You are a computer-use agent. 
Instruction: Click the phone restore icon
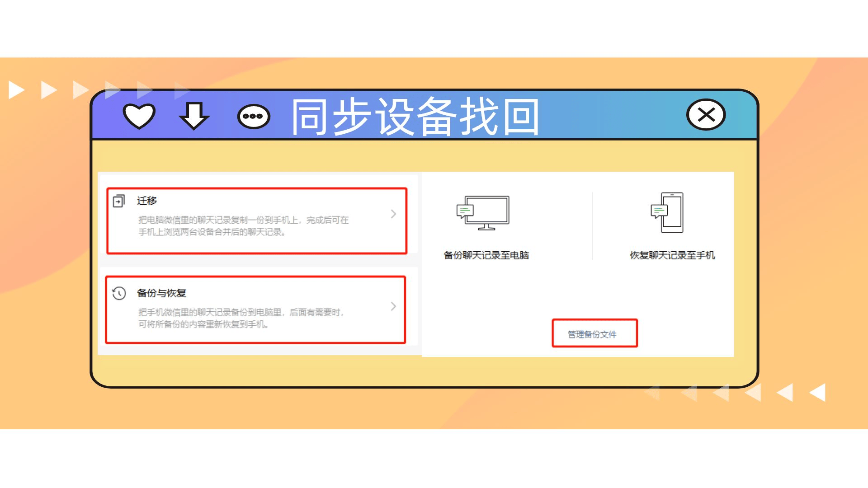click(x=667, y=213)
